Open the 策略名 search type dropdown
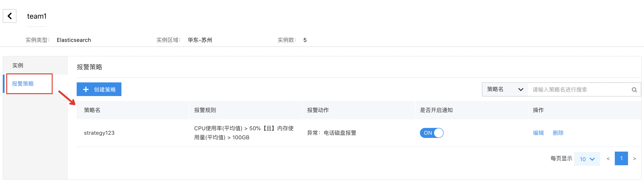The height and width of the screenshot is (188, 644). (x=505, y=89)
